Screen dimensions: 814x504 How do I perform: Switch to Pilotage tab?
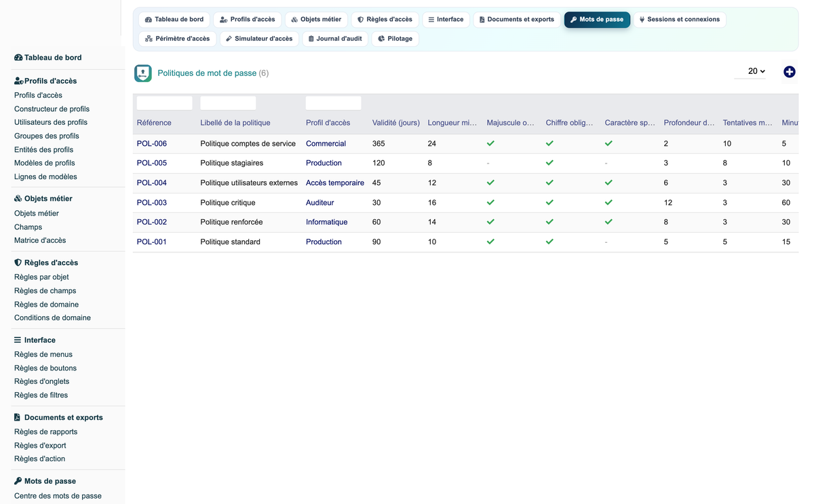395,39
